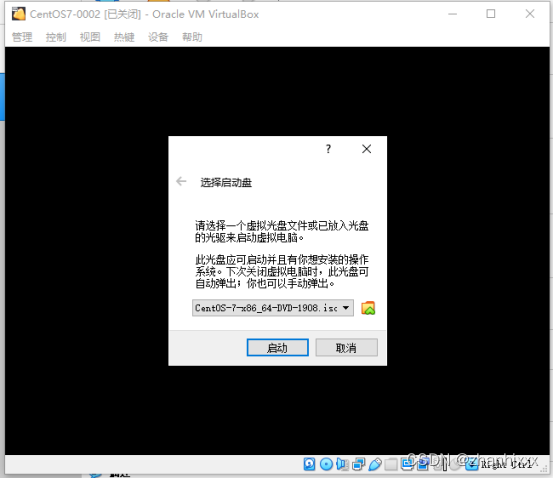Click the optical drive status bar icon
554x479 pixels.
tap(326, 464)
